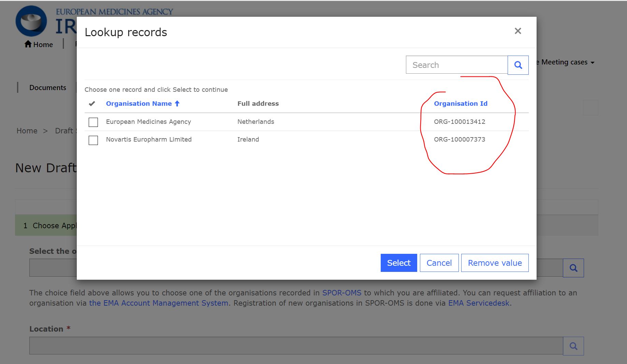627x364 pixels.
Task: Check the European Medicines Agency record checkbox
Action: 93,122
